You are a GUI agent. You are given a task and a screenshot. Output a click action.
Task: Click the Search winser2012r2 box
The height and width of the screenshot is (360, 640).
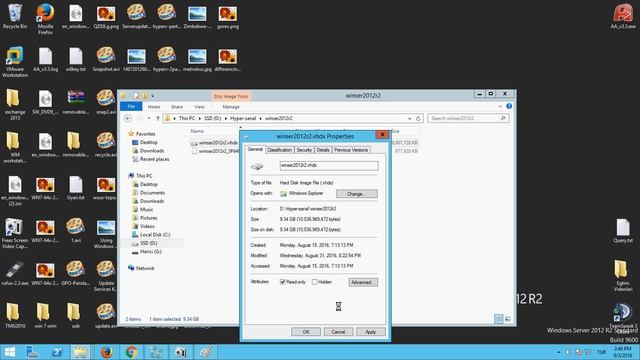point(468,118)
